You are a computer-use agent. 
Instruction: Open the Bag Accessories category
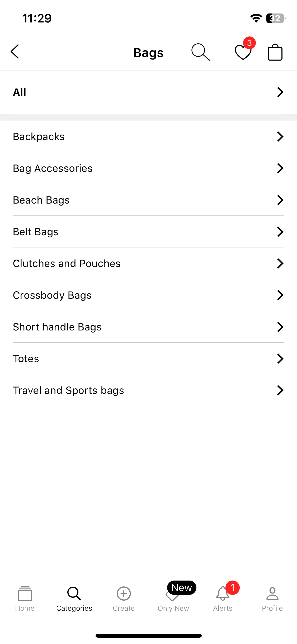(x=148, y=168)
